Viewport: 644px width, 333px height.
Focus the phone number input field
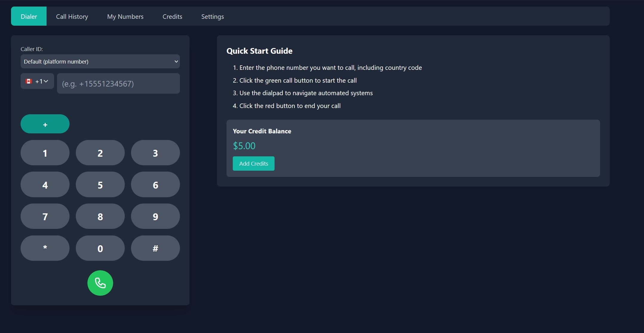point(118,84)
